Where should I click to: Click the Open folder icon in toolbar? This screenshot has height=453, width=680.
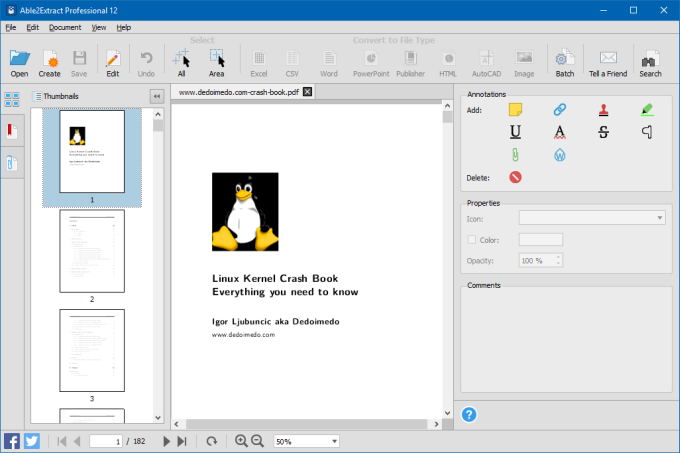pos(19,58)
